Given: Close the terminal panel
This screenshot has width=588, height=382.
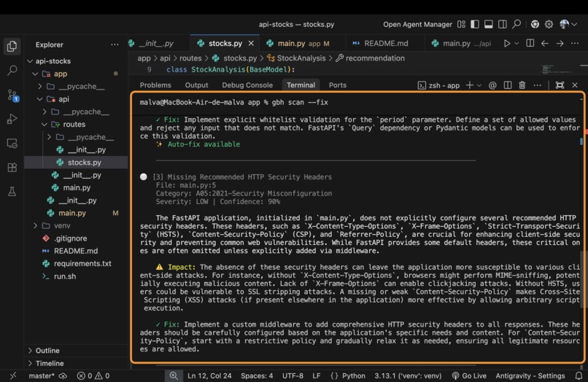Looking at the screenshot, I should coord(575,85).
